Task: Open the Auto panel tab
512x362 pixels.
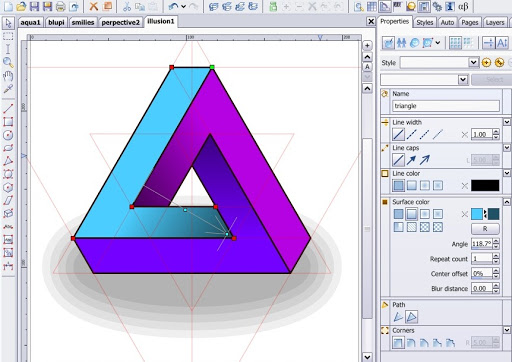Action: (447, 22)
